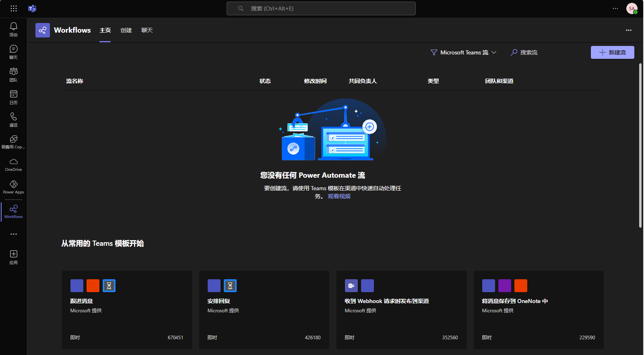Click the 状态 column header

tap(265, 81)
